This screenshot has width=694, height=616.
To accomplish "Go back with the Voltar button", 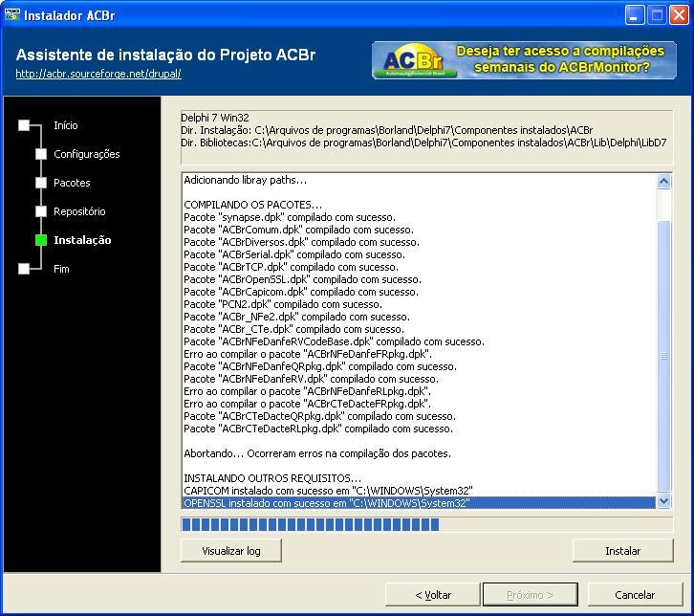I will coord(433,595).
